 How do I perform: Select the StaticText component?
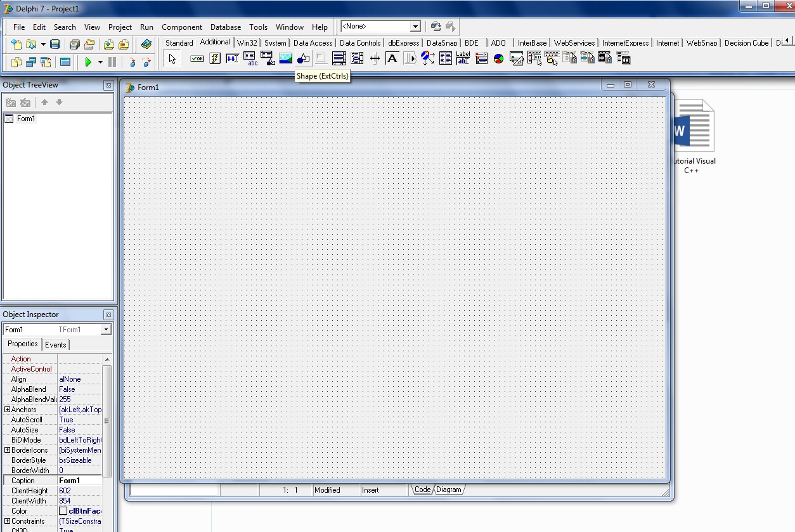(392, 58)
